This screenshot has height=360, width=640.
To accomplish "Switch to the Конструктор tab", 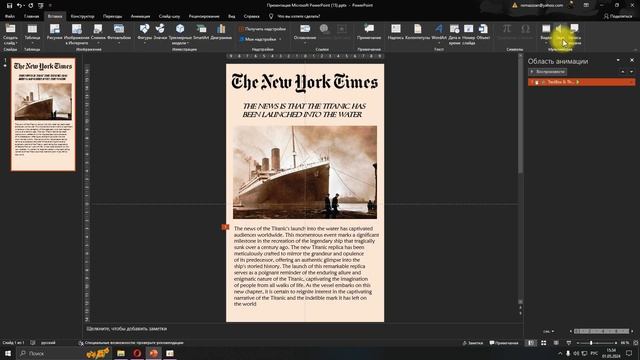I will [82, 16].
